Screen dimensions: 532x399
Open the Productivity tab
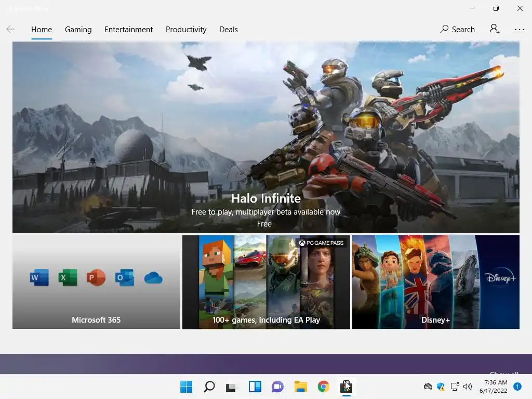(186, 30)
